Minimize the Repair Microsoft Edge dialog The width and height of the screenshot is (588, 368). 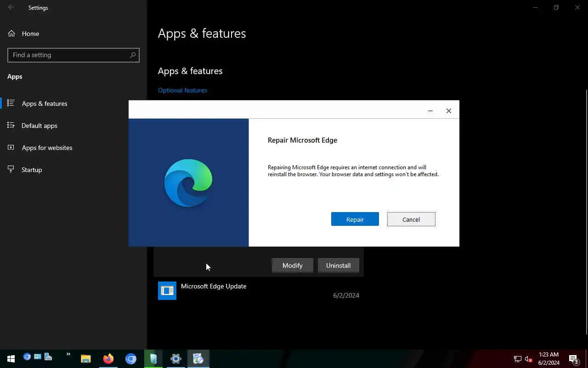[x=430, y=110]
